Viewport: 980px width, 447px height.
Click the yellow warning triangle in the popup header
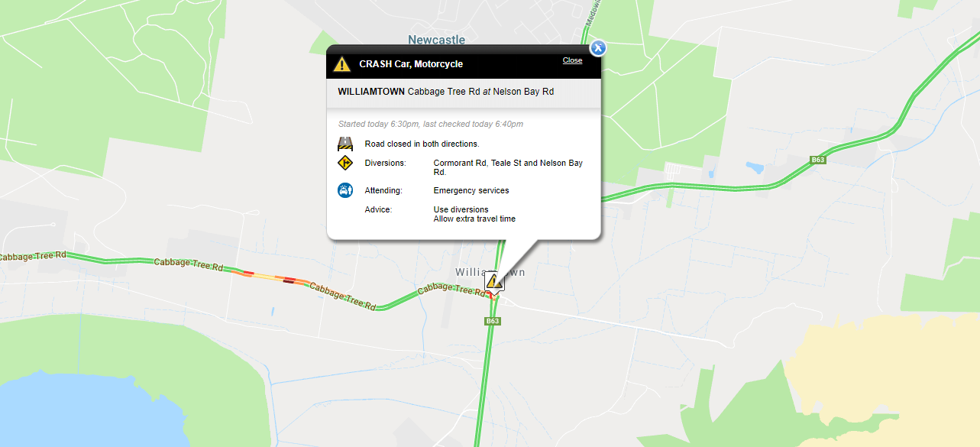tap(342, 64)
